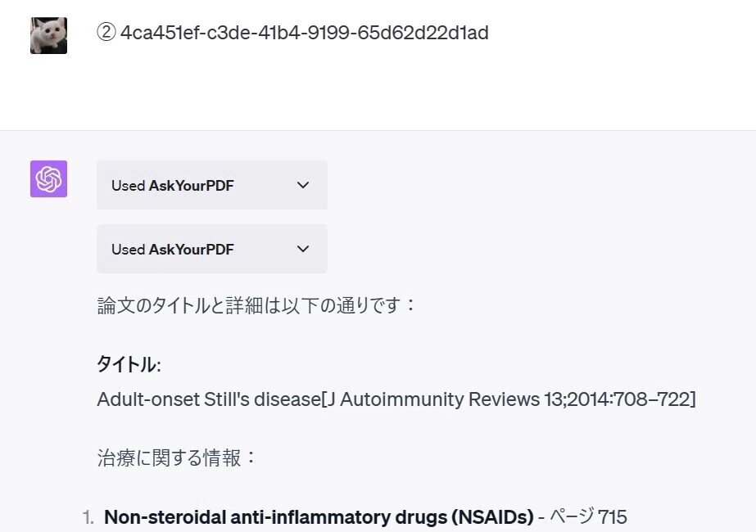Click the 論文のタイトルと詳細 intro sentence
Viewport: 756px width, 532px height.
pos(256,305)
